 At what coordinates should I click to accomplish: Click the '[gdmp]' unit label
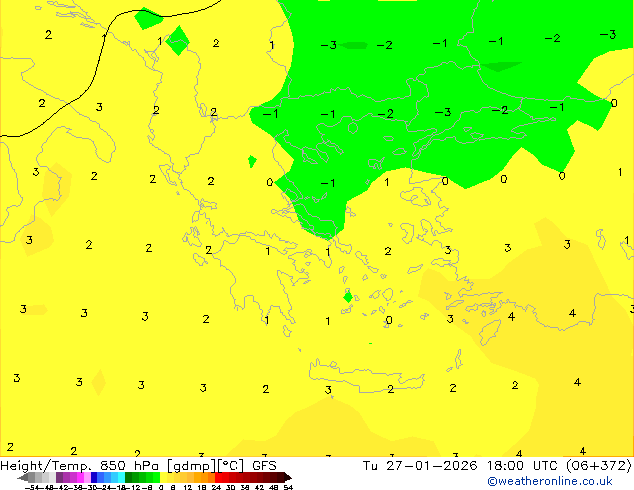[192, 466]
